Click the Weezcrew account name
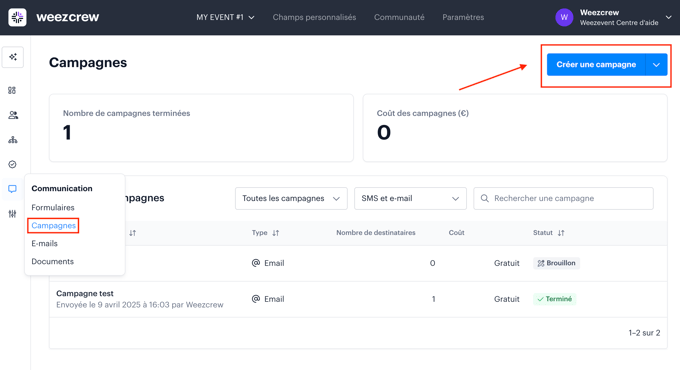Screen dimensions: 680x370 (599, 13)
